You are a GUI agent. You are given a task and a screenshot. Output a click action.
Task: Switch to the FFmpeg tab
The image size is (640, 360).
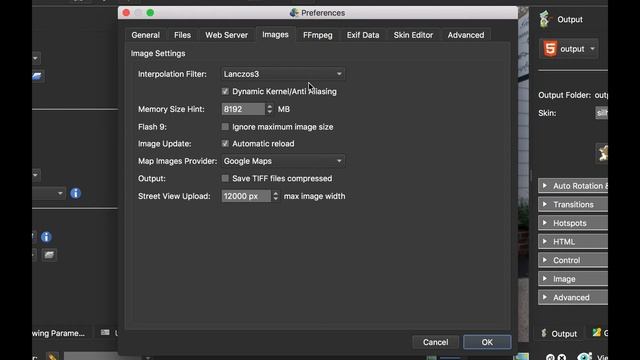click(318, 35)
